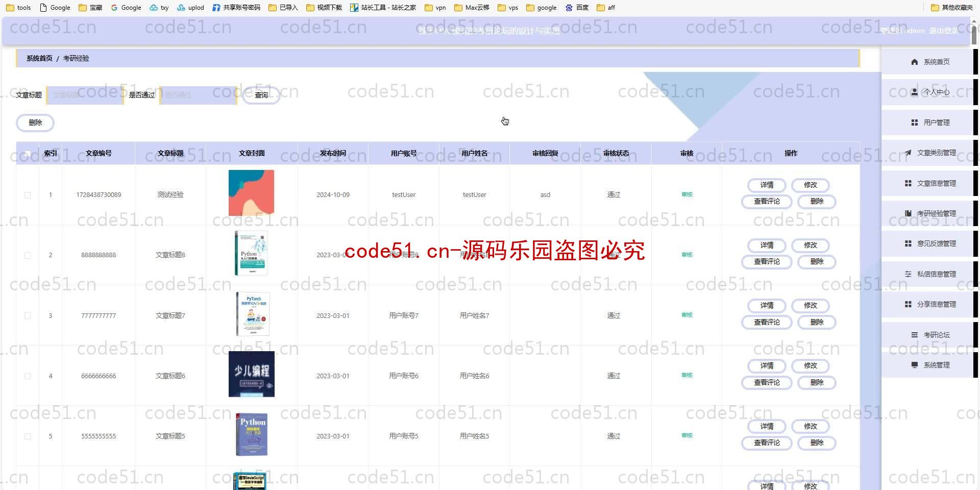Check the row for 文章标题5

28,436
